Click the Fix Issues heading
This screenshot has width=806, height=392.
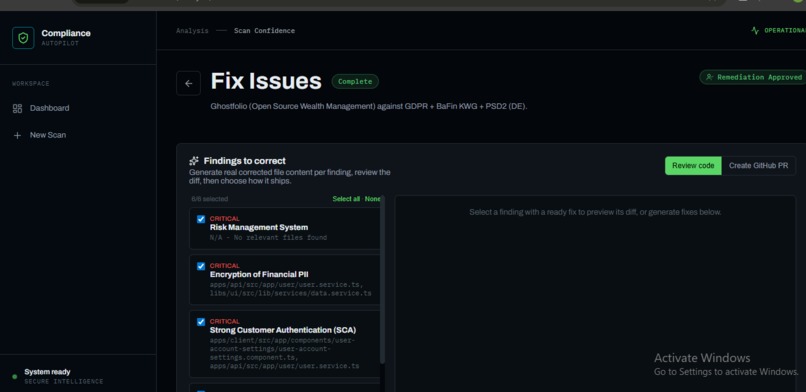coord(266,81)
